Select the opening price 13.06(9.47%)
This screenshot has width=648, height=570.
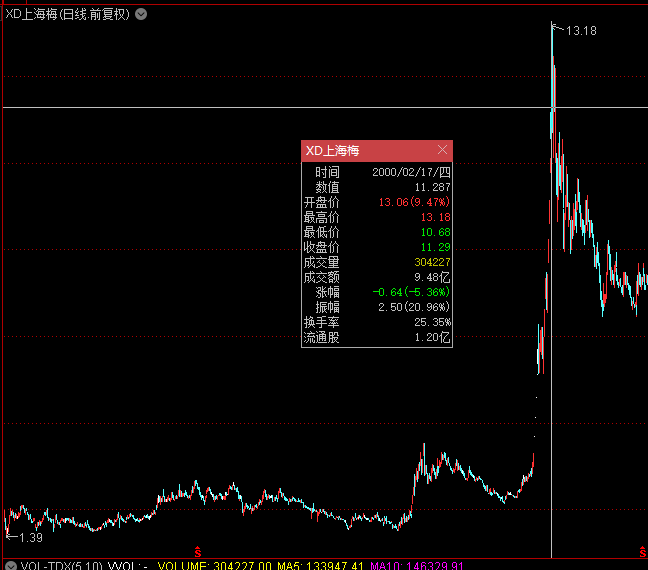pyautogui.click(x=414, y=202)
